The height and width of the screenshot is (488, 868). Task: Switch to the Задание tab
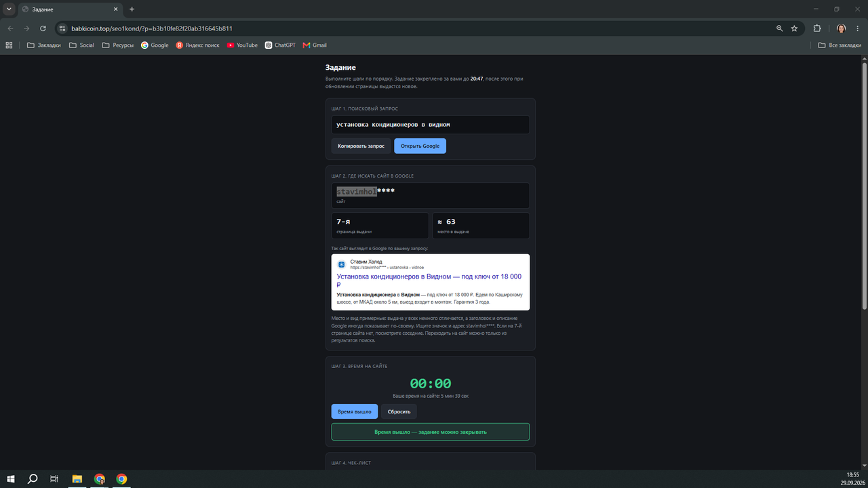71,9
